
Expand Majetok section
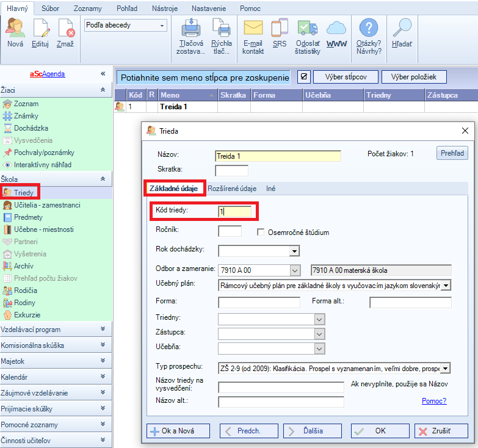coord(103,361)
